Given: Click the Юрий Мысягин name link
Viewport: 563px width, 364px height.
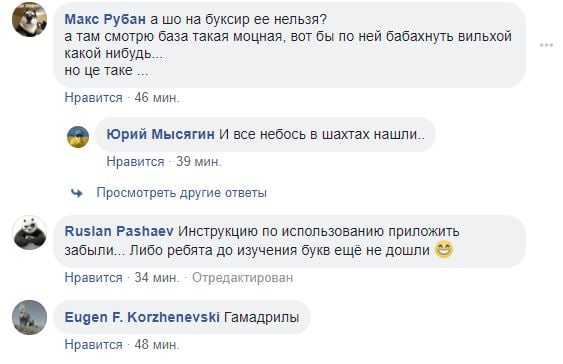Looking at the screenshot, I should pos(160,134).
